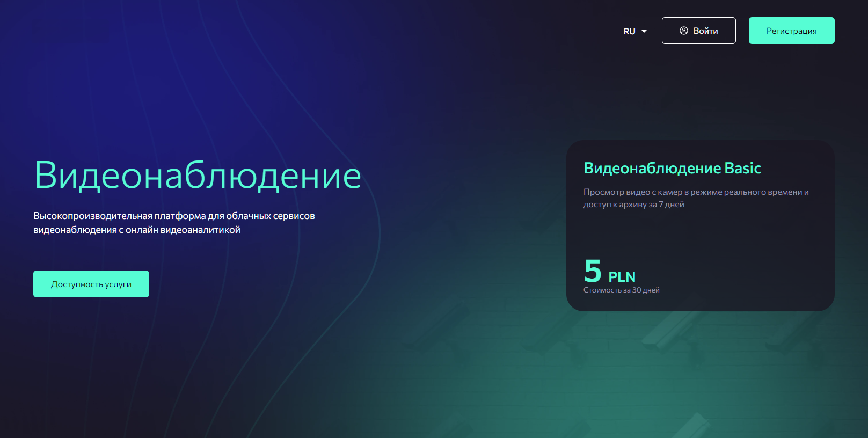Image resolution: width=868 pixels, height=438 pixels.
Task: Click the Просмотр видео с камер description line
Action: tap(696, 192)
